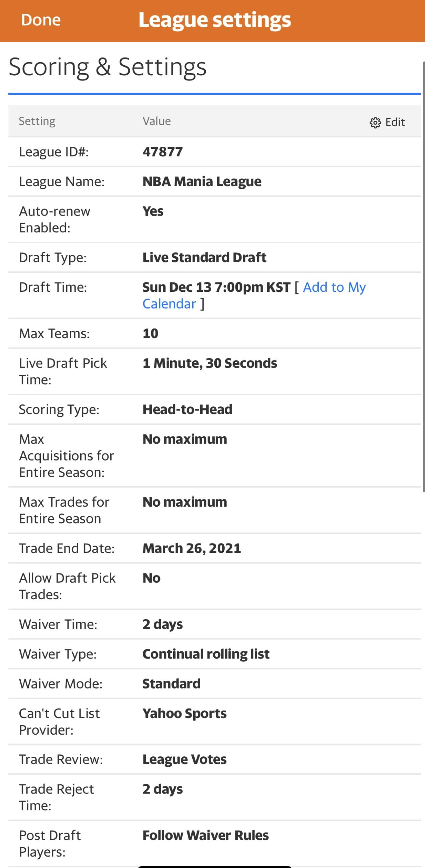Image resolution: width=425 pixels, height=868 pixels.
Task: Tap the Continual rolling list waiver type
Action: coord(206,654)
